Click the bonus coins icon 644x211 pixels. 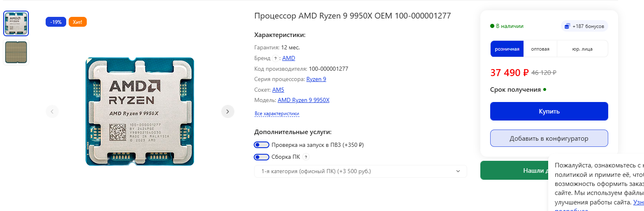coord(567,26)
